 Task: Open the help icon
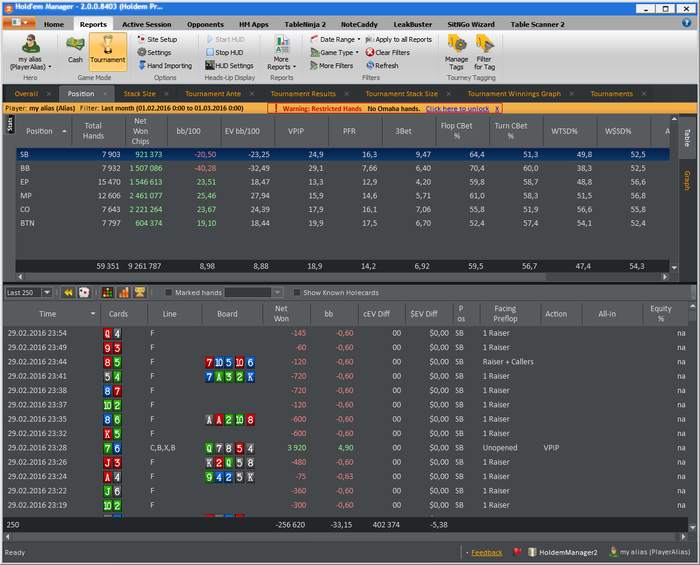(687, 22)
